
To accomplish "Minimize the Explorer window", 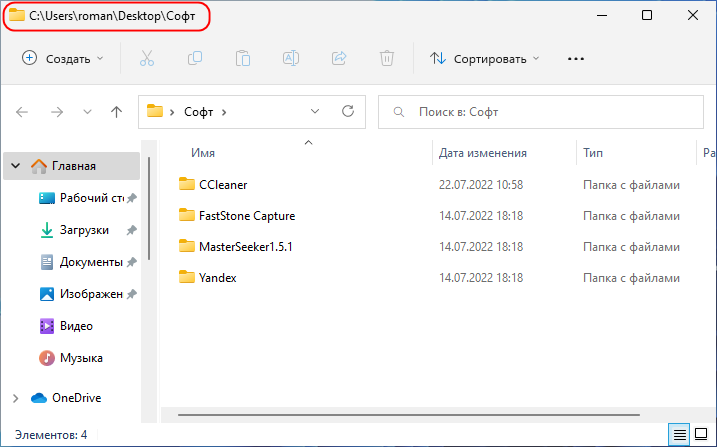I will point(602,16).
